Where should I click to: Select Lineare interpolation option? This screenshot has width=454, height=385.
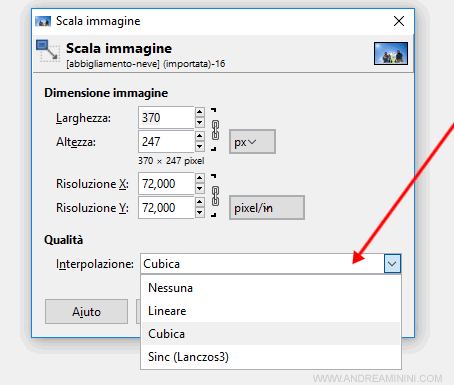coord(271,311)
